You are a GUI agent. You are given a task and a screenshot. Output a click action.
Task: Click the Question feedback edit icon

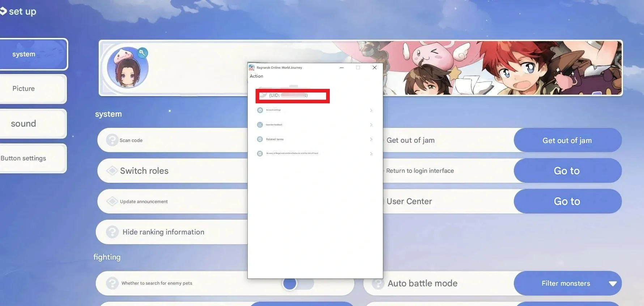(260, 125)
